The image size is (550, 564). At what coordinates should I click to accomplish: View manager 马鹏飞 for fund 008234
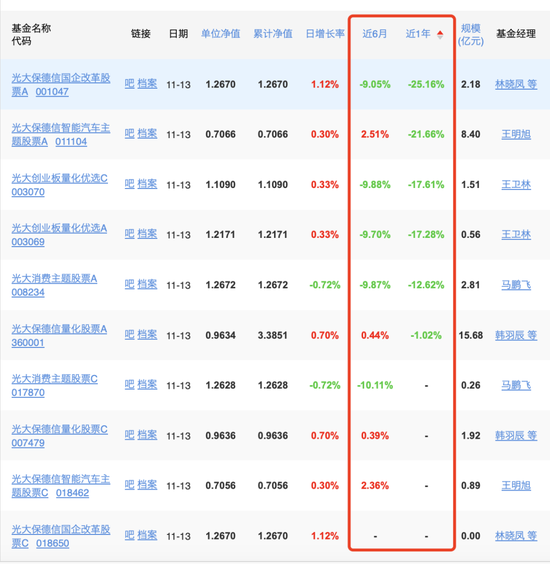[x=516, y=285]
